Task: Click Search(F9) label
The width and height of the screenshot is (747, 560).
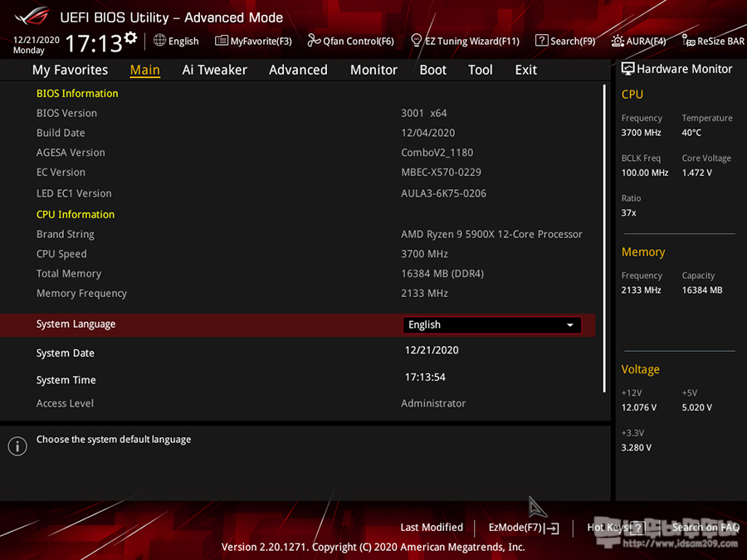Action: [573, 41]
